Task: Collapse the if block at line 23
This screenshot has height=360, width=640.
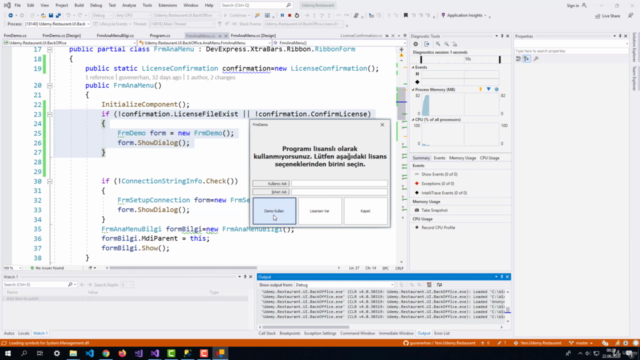Action: coord(49,114)
